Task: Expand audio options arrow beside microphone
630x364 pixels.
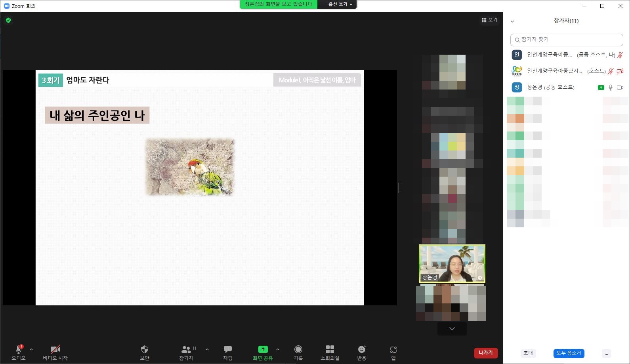Action: pos(31,349)
